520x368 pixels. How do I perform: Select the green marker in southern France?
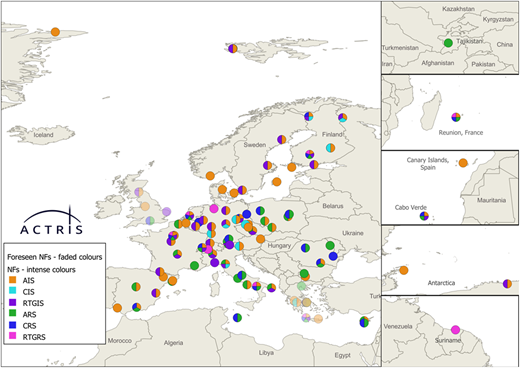click(x=195, y=266)
